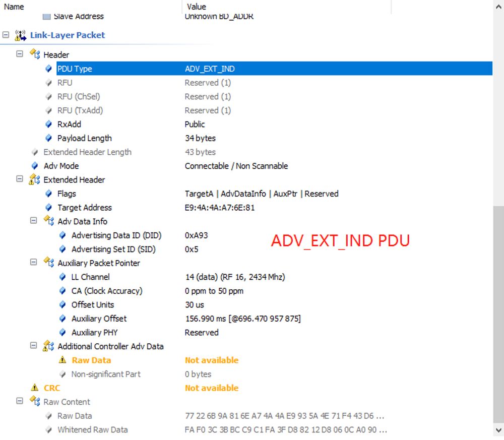Click the Extended Header warning node icon
This screenshot has width=504, height=440.
tap(35, 180)
